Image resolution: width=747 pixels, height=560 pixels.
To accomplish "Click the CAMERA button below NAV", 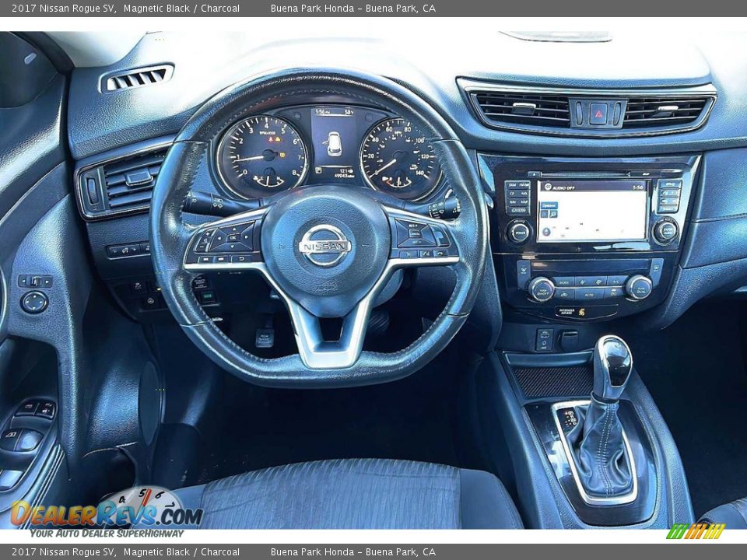I will 519,210.
